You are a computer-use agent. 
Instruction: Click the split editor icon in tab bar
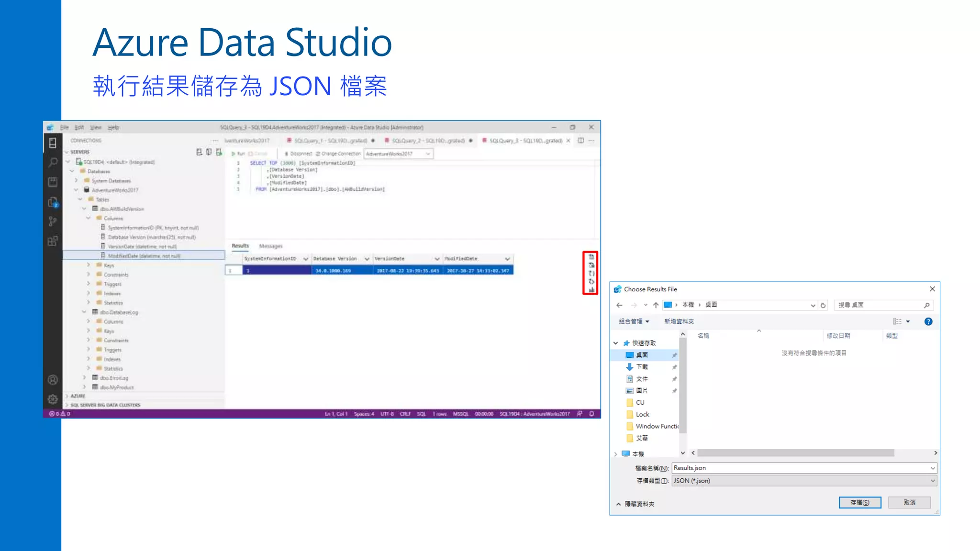pos(580,141)
